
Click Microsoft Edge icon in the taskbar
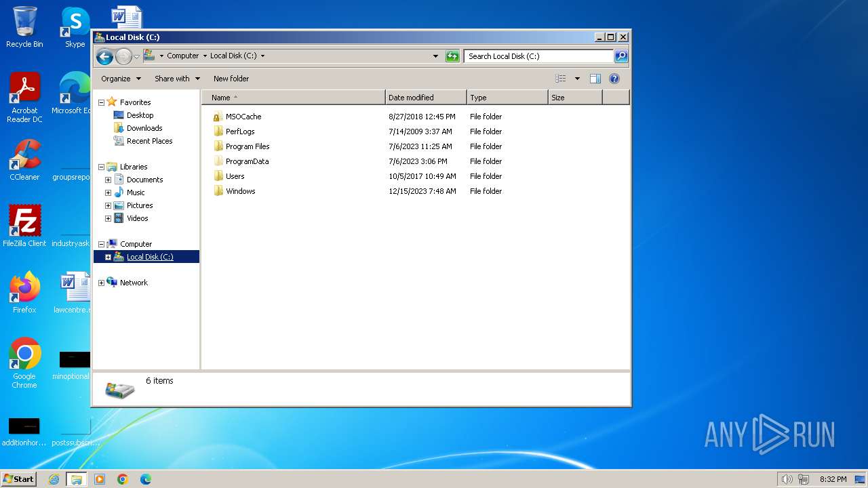click(146, 479)
